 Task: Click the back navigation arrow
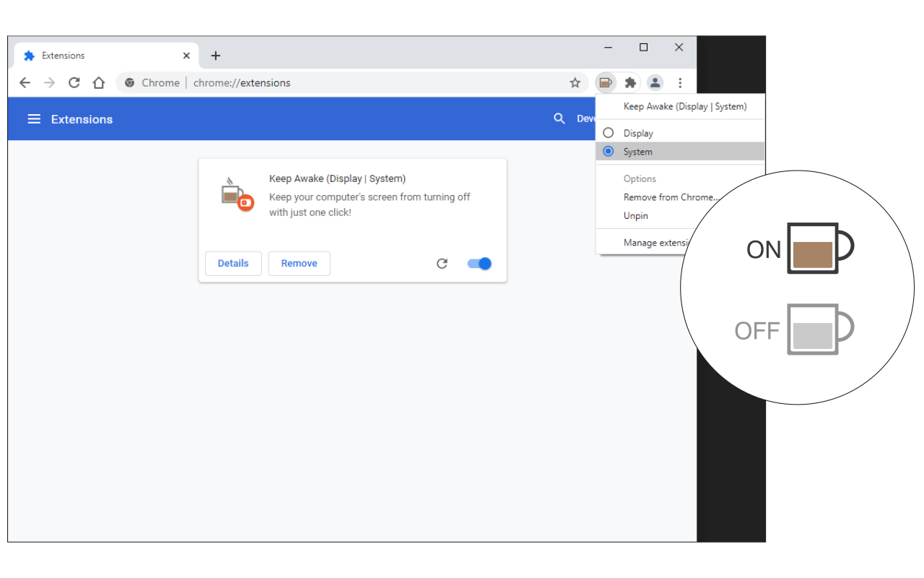coord(25,82)
